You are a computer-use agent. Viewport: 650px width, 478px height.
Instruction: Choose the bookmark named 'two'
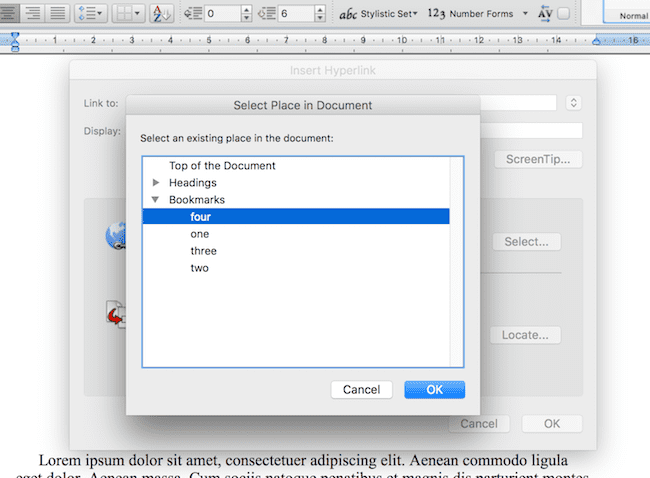click(x=199, y=268)
